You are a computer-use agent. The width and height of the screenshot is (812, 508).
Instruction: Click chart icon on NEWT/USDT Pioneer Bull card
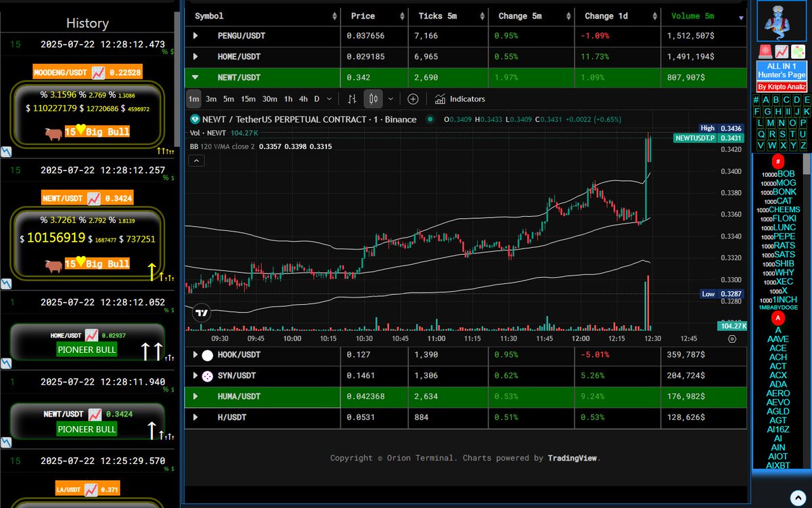pos(93,414)
